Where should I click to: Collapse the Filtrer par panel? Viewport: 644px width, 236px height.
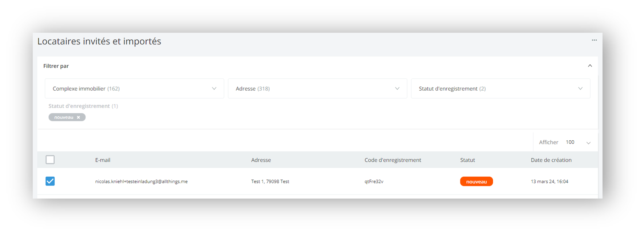[x=590, y=66]
